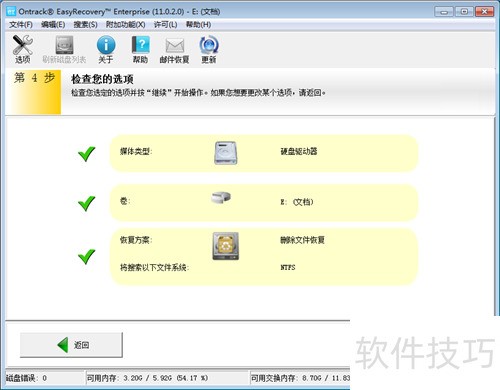Screen dimensions: 500x390
Task: Click the 删除文件恢复 scheme value
Action: [302, 240]
